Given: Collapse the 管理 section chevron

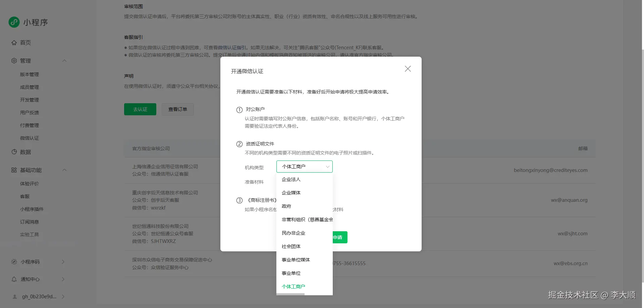Looking at the screenshot, I should (x=64, y=61).
